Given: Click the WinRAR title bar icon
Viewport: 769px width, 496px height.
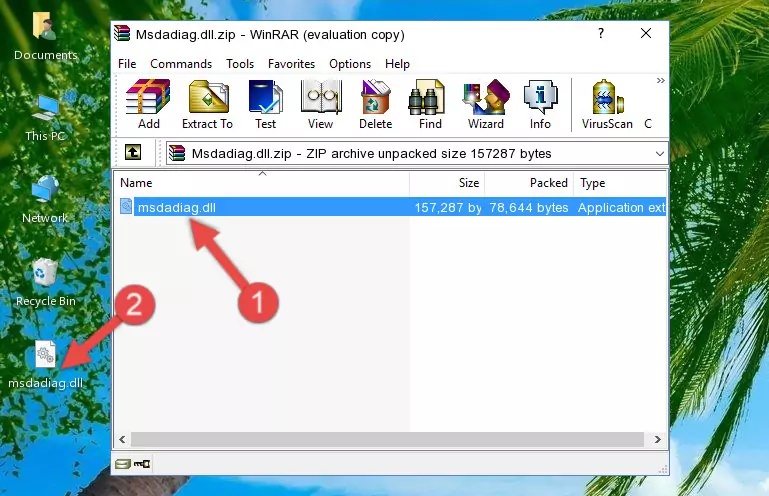Looking at the screenshot, I should pos(122,33).
